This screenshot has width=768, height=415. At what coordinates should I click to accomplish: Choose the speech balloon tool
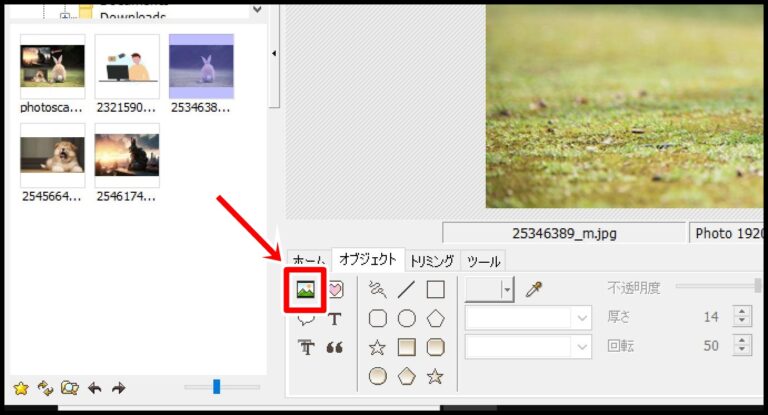tap(306, 320)
